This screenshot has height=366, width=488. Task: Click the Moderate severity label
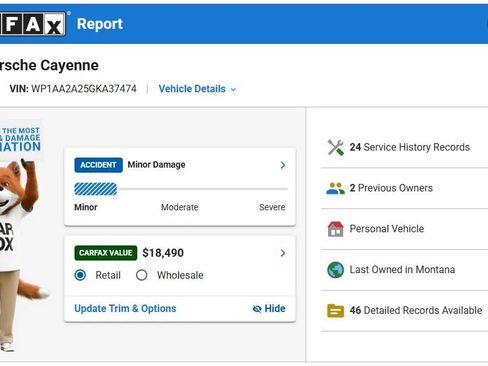tap(180, 207)
